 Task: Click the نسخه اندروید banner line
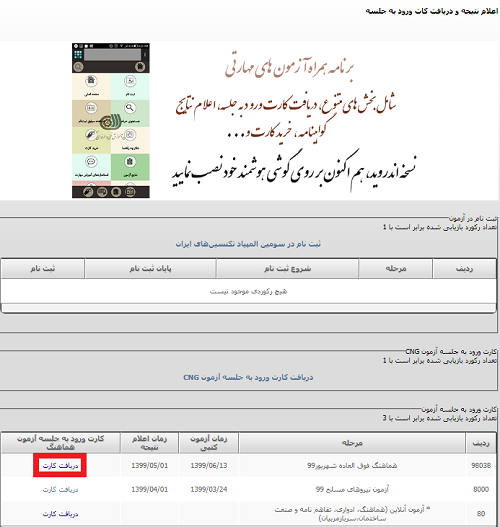(x=294, y=171)
